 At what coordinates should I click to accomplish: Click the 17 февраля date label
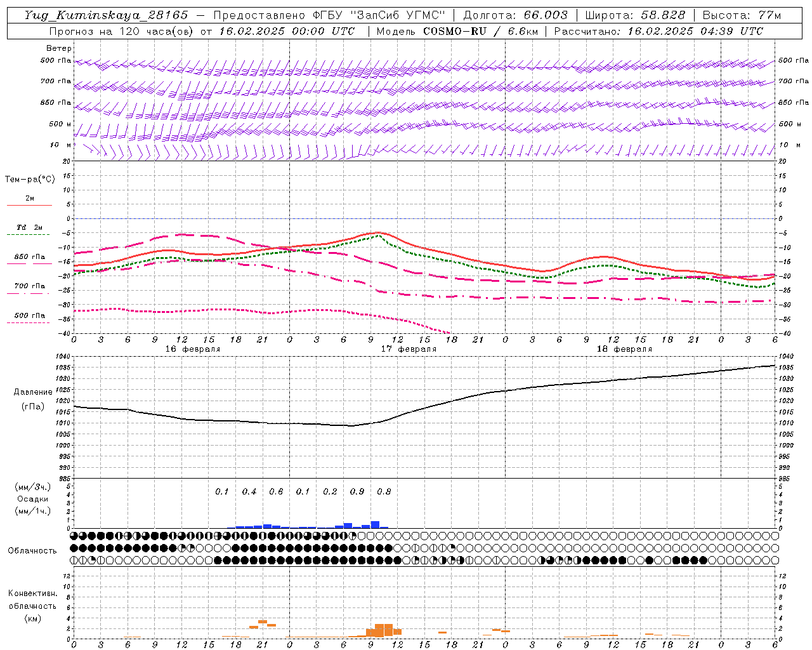click(x=409, y=349)
